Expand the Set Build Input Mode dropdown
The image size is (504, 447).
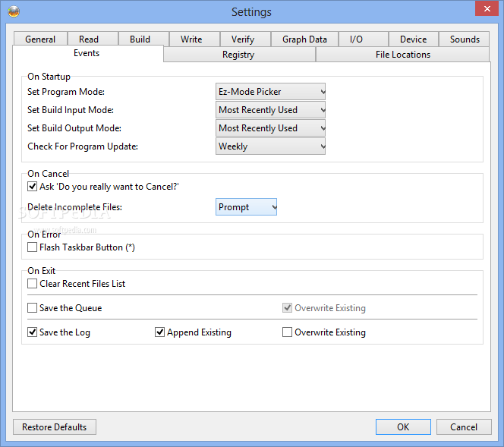pos(270,110)
